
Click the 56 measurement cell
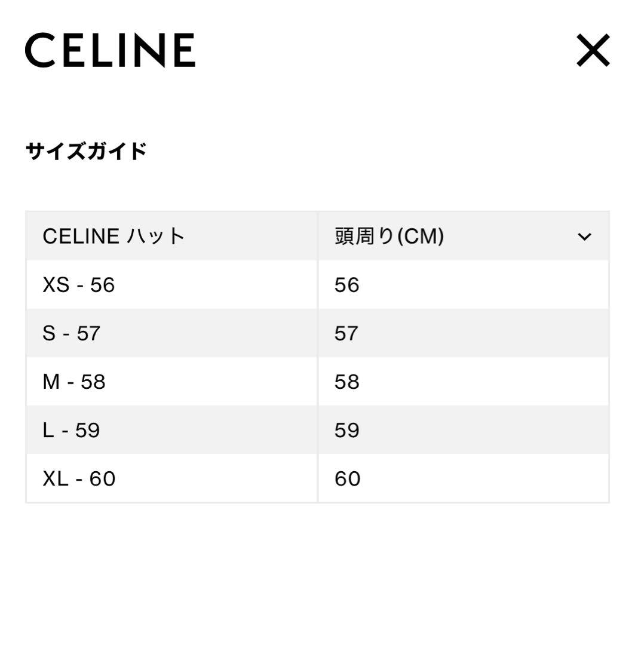click(x=345, y=285)
